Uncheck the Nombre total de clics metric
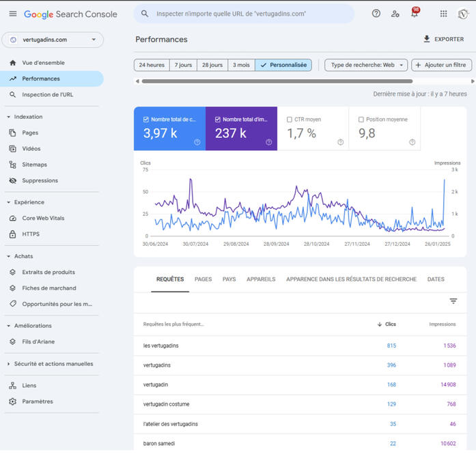476x476 pixels. tap(146, 120)
